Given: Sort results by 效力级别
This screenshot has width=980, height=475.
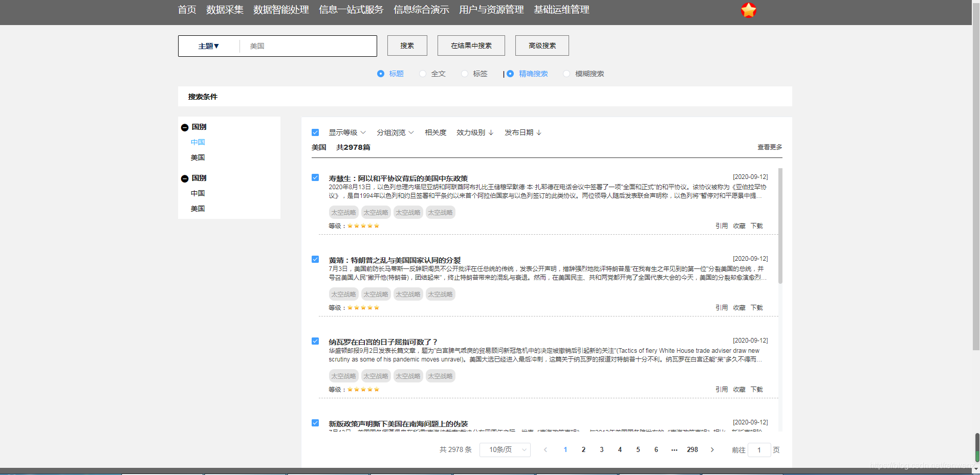Looking at the screenshot, I should pos(475,132).
